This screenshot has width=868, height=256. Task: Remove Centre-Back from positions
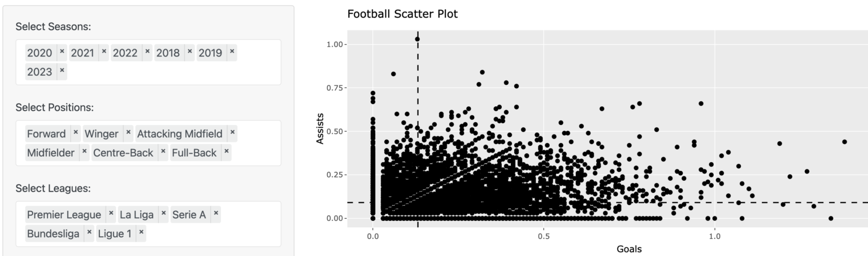pyautogui.click(x=163, y=151)
